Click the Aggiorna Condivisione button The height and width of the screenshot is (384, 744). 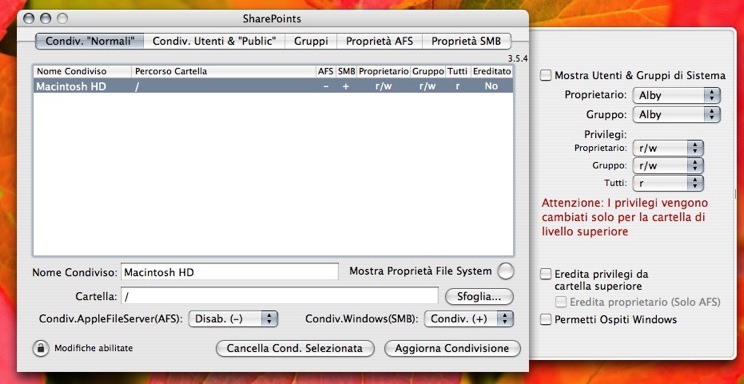(452, 348)
